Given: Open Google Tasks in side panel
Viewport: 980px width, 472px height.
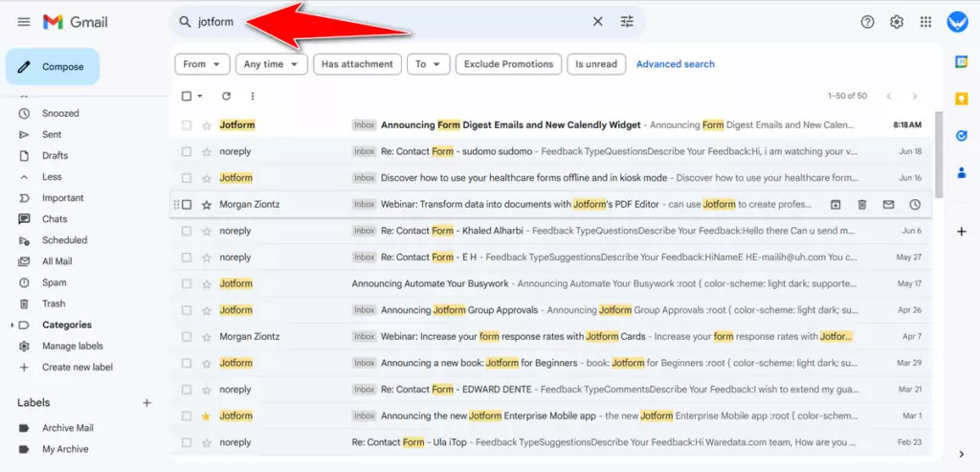Looking at the screenshot, I should pos(961,136).
